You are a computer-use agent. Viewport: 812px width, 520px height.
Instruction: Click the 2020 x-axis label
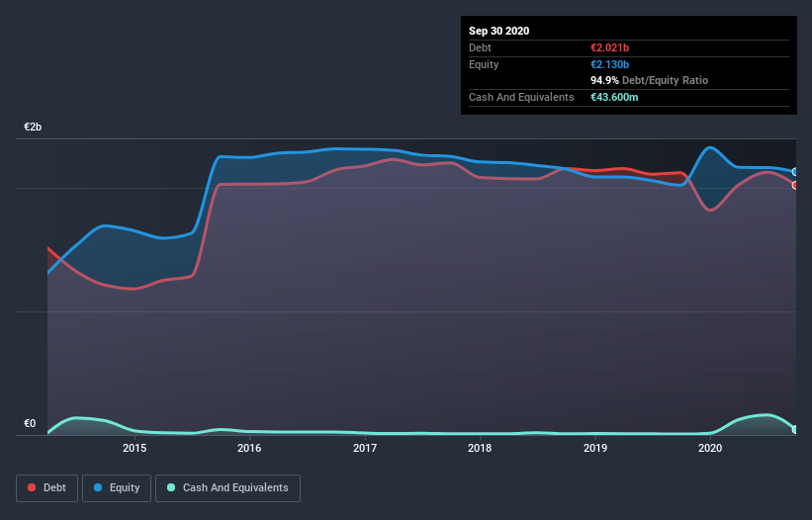click(x=710, y=448)
